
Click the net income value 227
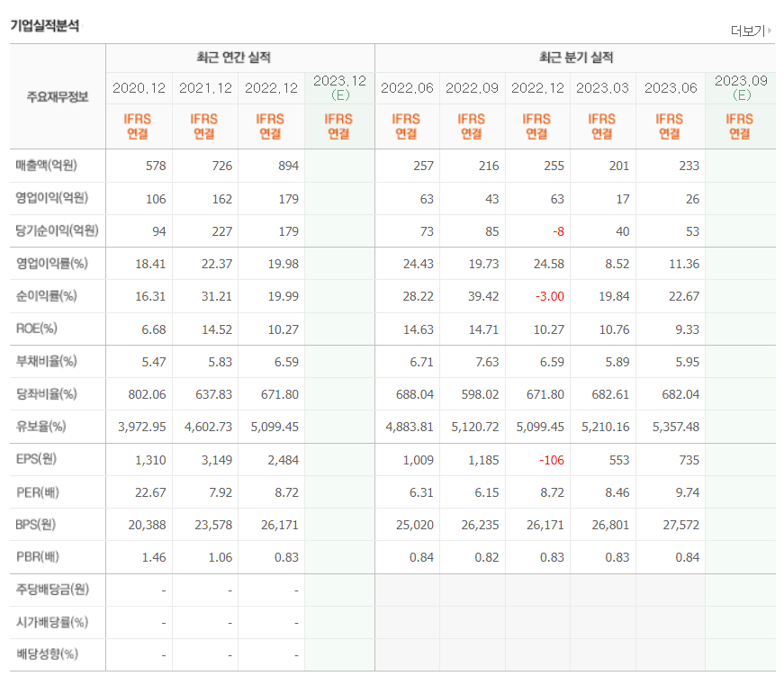coord(222,231)
